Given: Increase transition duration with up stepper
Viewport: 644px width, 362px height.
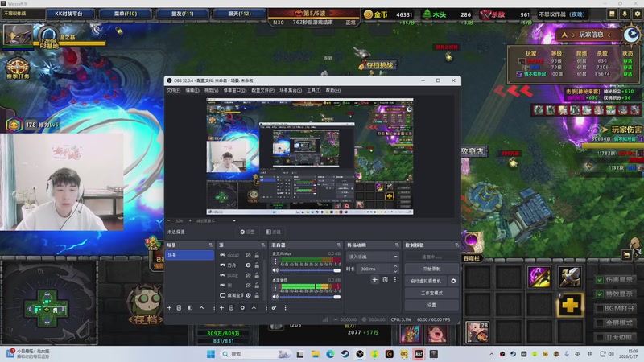Looking at the screenshot, I should pos(395,267).
